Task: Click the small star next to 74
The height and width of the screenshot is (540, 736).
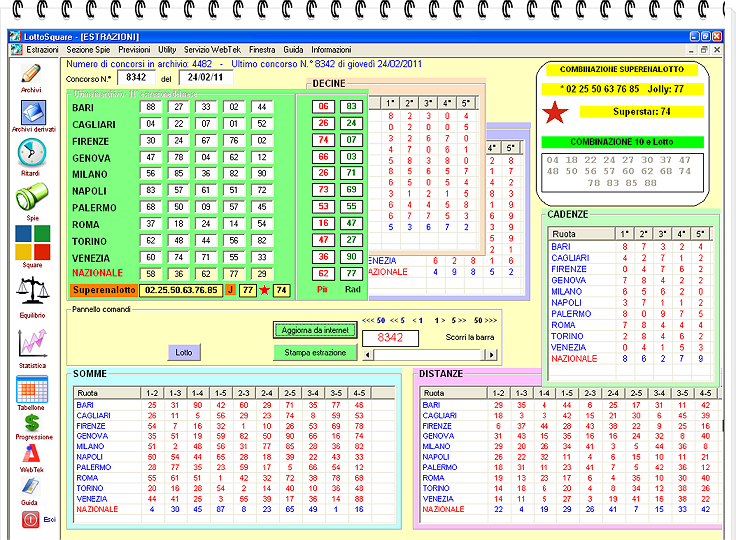Action: point(265,290)
